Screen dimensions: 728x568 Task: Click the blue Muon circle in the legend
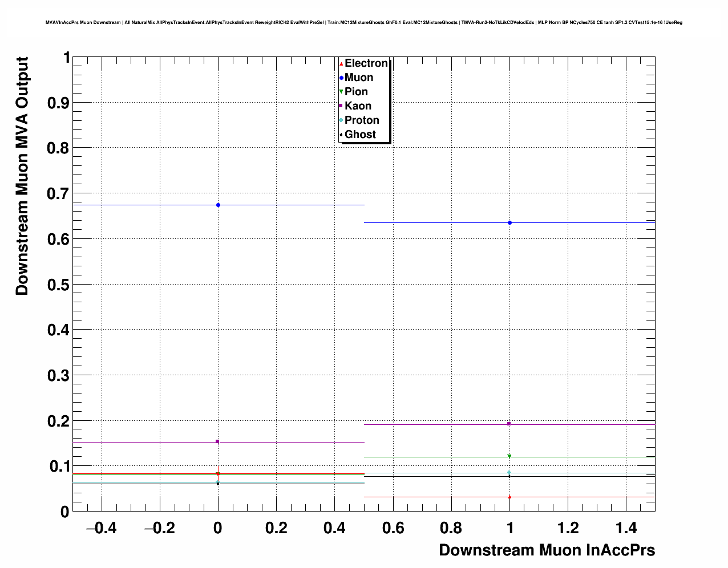point(341,78)
